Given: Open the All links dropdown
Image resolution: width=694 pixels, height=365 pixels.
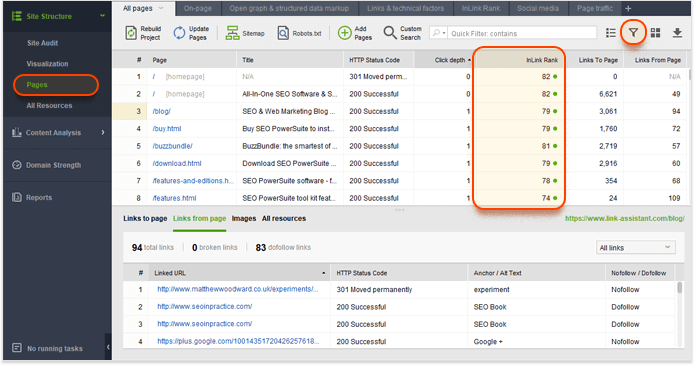Looking at the screenshot, I should coord(636,248).
